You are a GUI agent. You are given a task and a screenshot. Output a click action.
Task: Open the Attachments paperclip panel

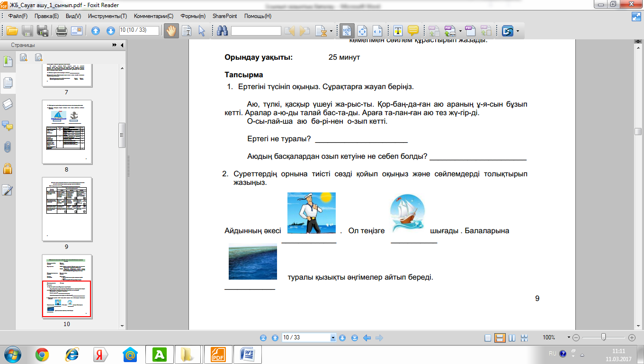coord(8,147)
